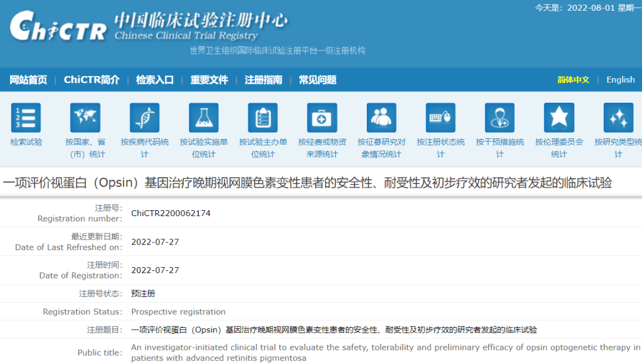Click the registration status statistics icon
Image resolution: width=642 pixels, height=364 pixels.
pyautogui.click(x=440, y=118)
